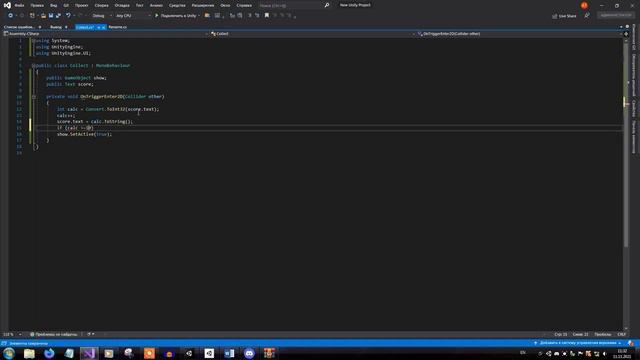This screenshot has height=360, width=640.
Task: Click the folder icon after Unity attach button
Action: [x=207, y=16]
